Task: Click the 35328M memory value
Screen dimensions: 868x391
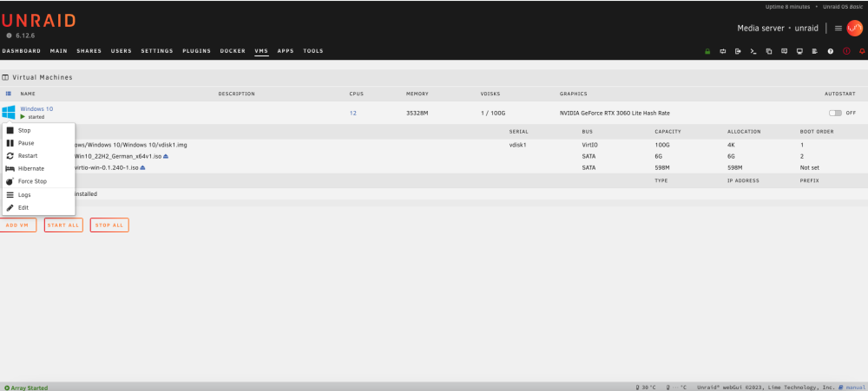Action: (418, 113)
